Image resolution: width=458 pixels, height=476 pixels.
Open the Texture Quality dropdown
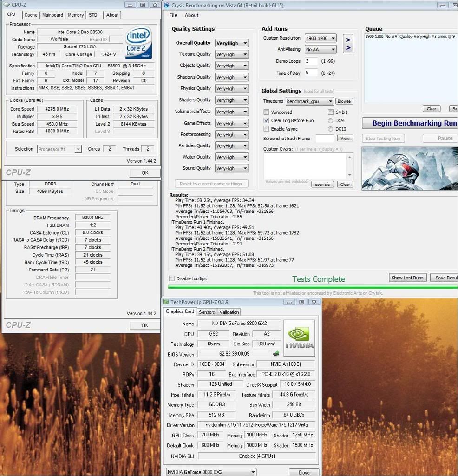pyautogui.click(x=232, y=54)
